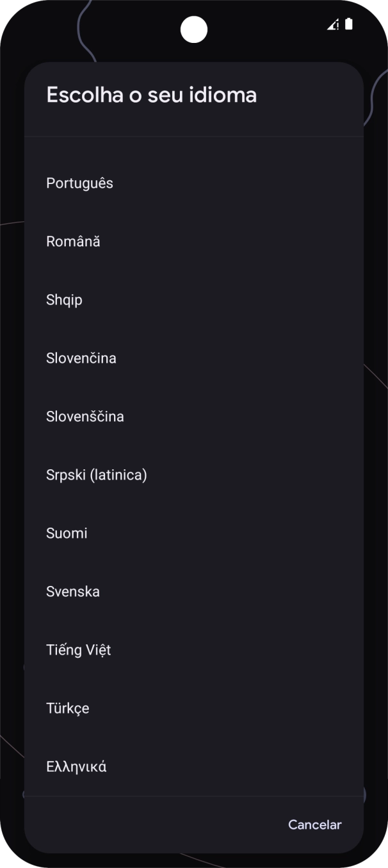Choose Română from the list

tap(74, 242)
